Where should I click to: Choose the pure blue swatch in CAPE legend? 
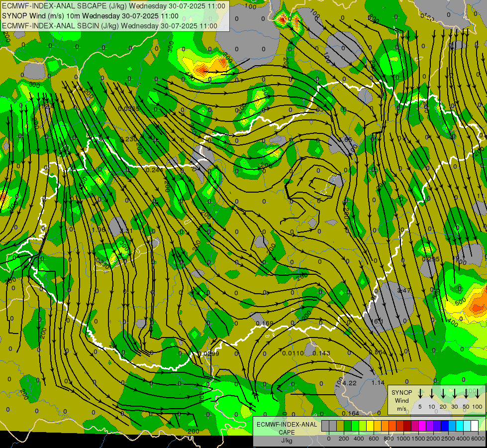tap(445, 426)
